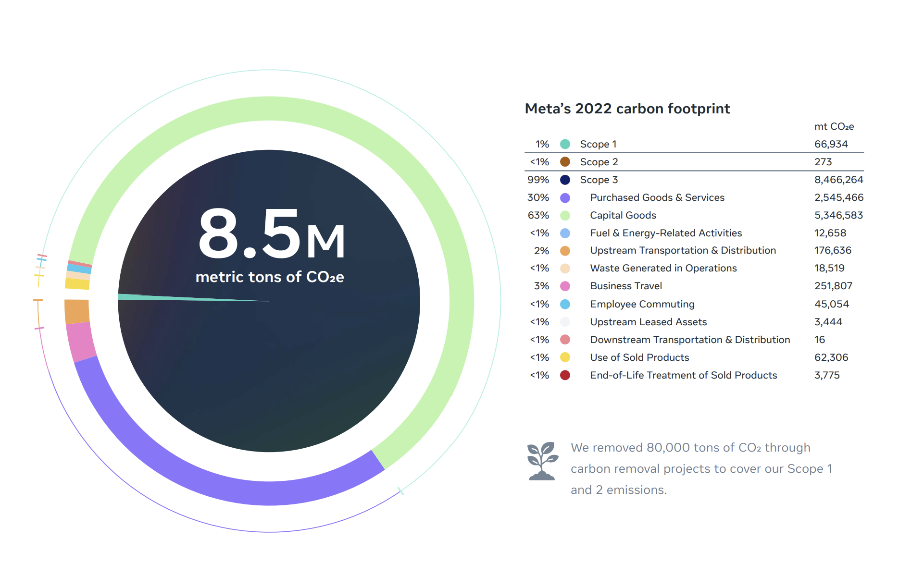Click the 30% Purchased Goods percentage
This screenshot has height=588, width=899.
(538, 197)
